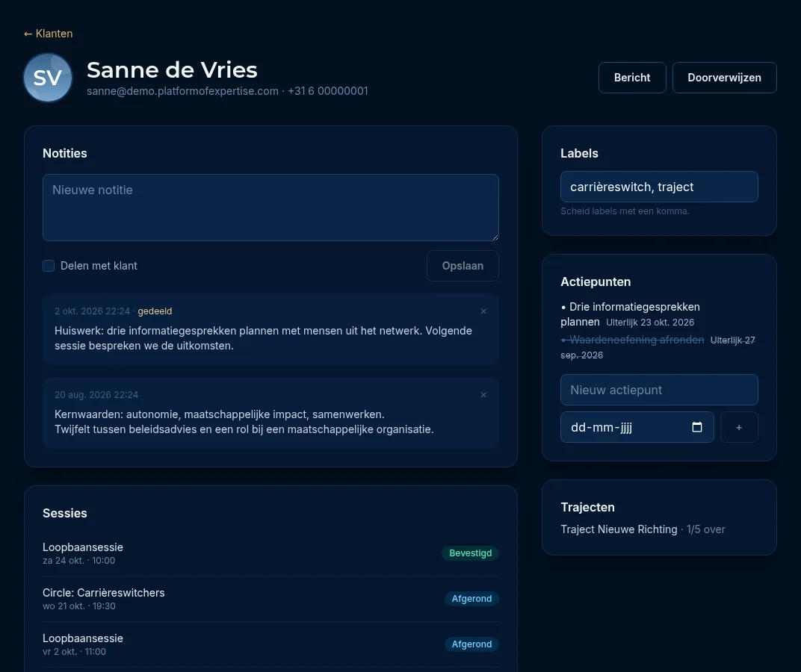Focus the Nieuw actiepunt input

point(659,390)
